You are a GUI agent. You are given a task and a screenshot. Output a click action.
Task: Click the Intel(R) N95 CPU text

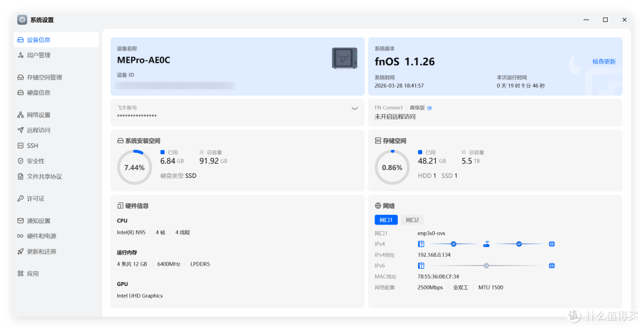click(x=131, y=232)
